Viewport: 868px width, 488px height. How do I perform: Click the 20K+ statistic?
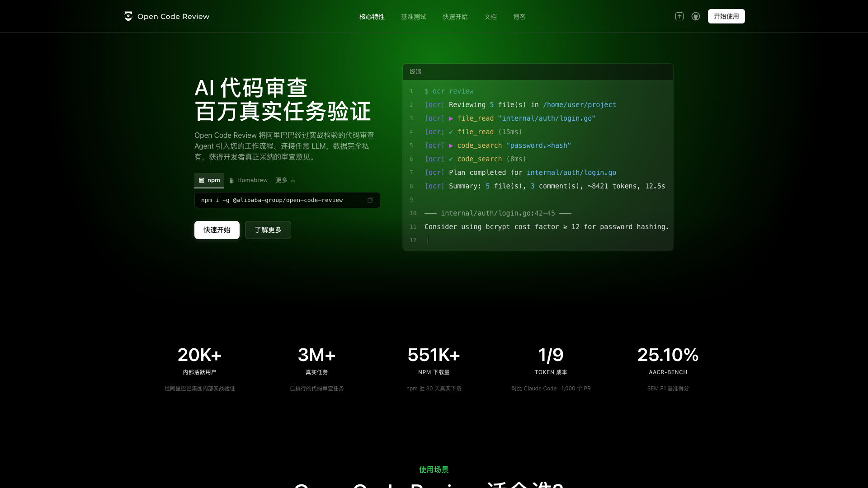tap(199, 355)
